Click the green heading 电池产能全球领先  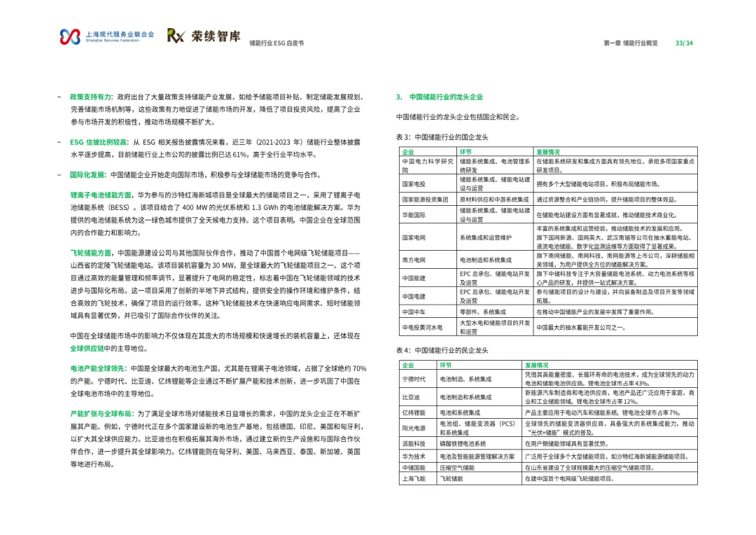click(98, 368)
